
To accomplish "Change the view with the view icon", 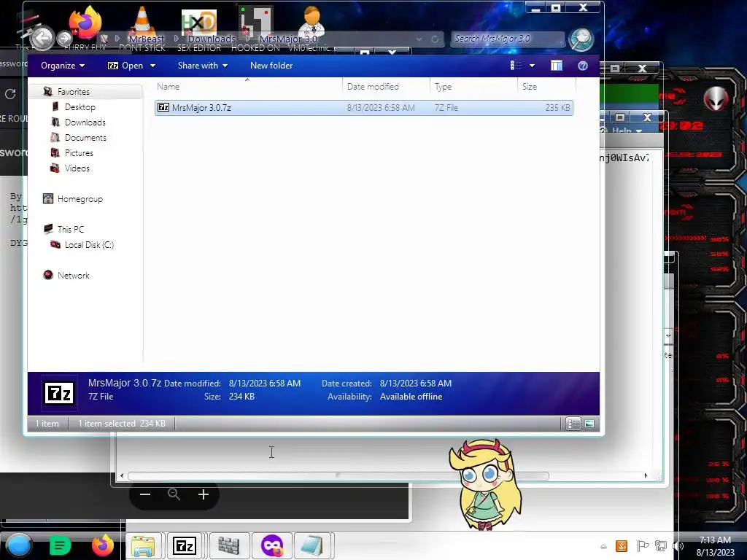I will pyautogui.click(x=516, y=66).
